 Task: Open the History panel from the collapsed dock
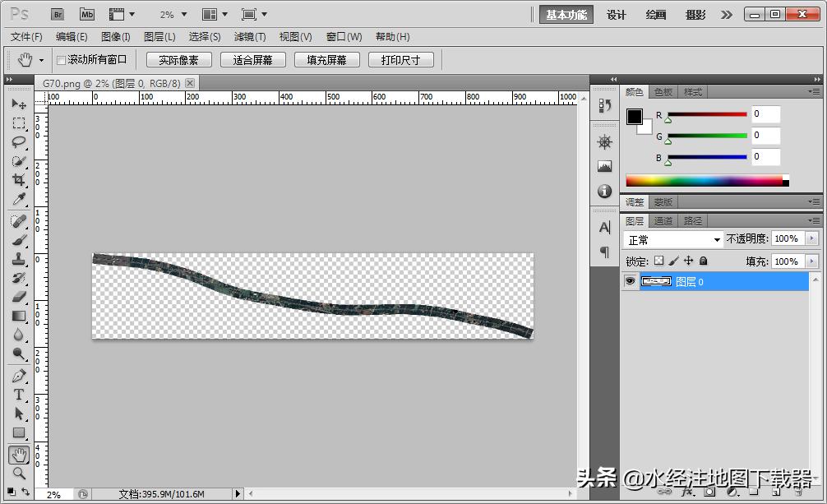pyautogui.click(x=604, y=106)
